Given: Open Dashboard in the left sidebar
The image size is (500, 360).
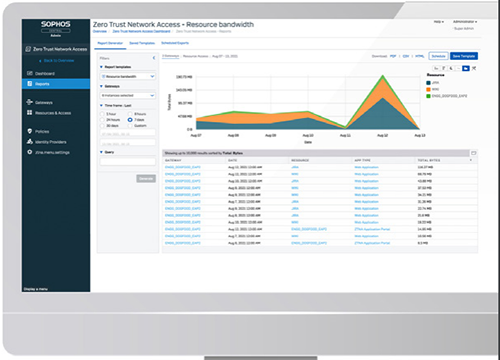Looking at the screenshot, I should (x=45, y=73).
